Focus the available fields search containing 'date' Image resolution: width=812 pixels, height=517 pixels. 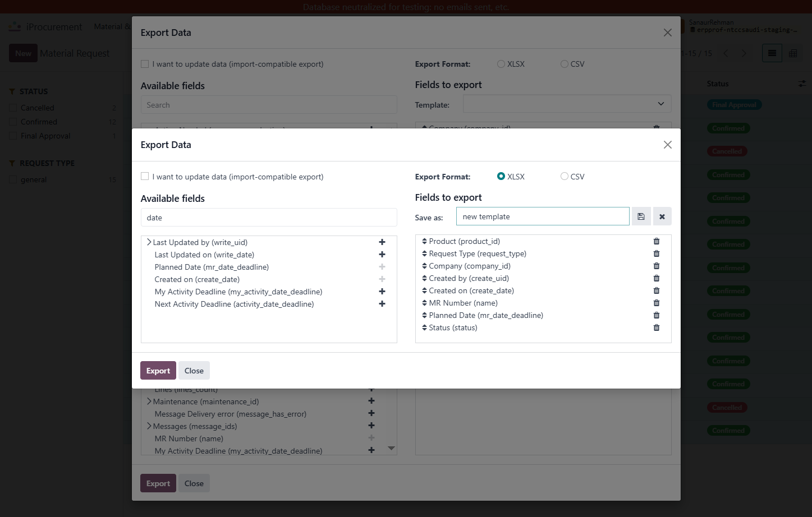[x=269, y=218]
